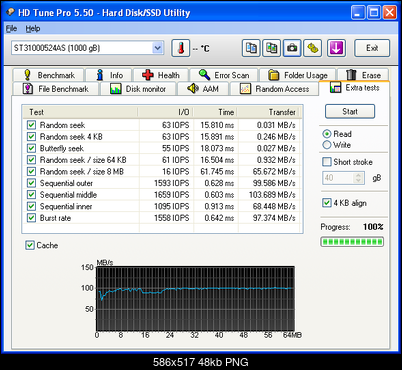402x370 pixels.
Task: Switch to the Disk monitor tab
Action: pyautogui.click(x=138, y=89)
